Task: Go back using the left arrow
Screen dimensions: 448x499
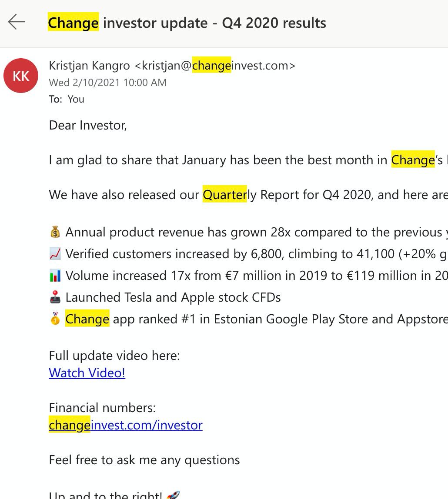Action: click(x=17, y=22)
